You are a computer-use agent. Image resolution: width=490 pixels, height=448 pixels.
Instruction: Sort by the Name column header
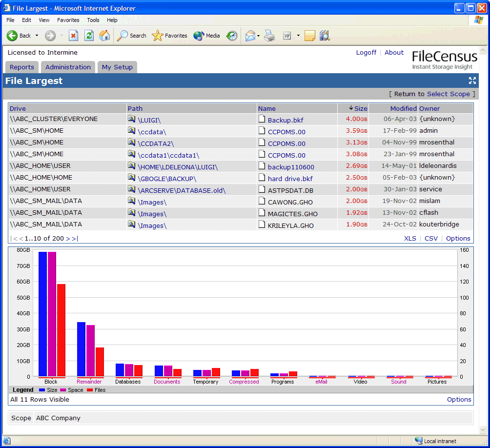coord(266,108)
